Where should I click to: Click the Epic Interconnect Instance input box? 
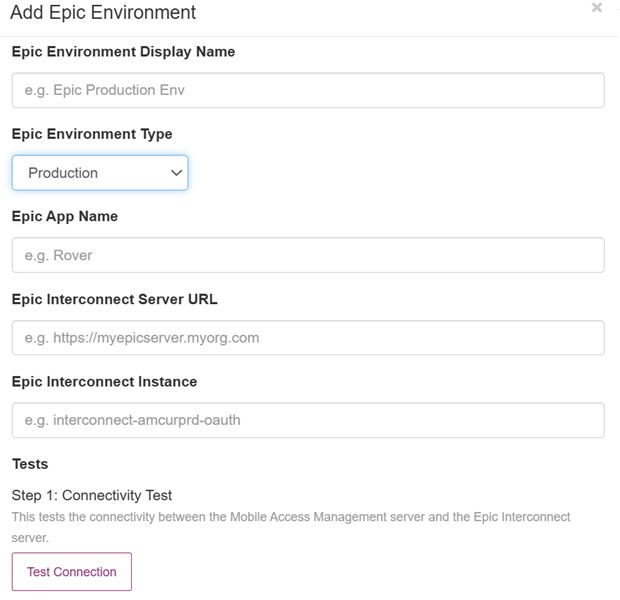point(308,420)
